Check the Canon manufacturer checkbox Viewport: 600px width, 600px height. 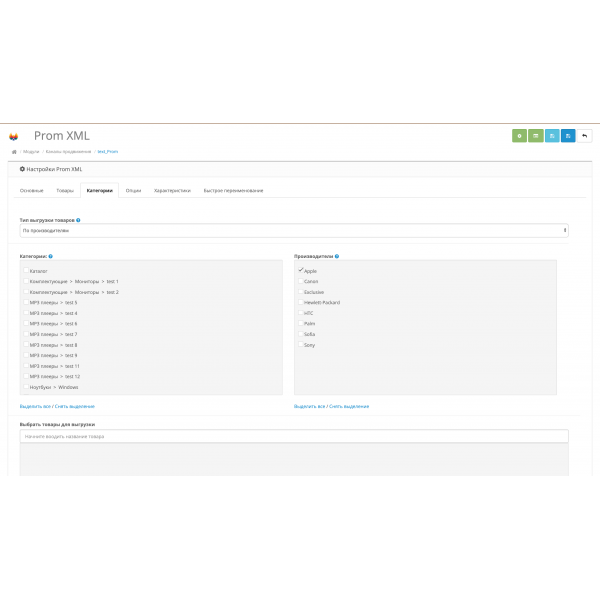click(x=301, y=281)
